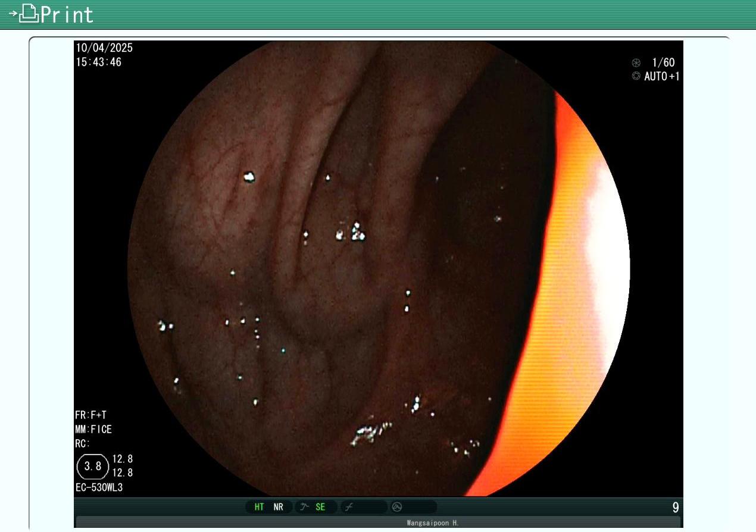
Task: Click the shutter speed icon beside 1/60
Action: coord(636,62)
